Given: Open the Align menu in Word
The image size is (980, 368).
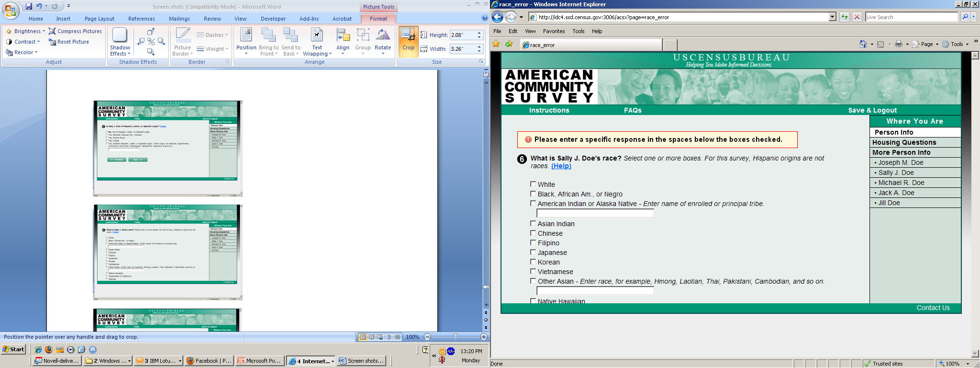Looking at the screenshot, I should (x=343, y=41).
